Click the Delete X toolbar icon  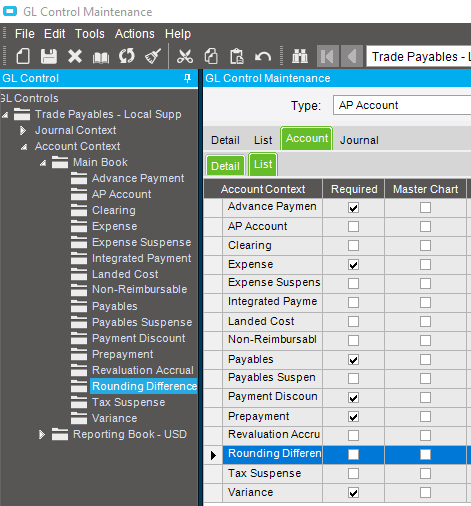75,56
